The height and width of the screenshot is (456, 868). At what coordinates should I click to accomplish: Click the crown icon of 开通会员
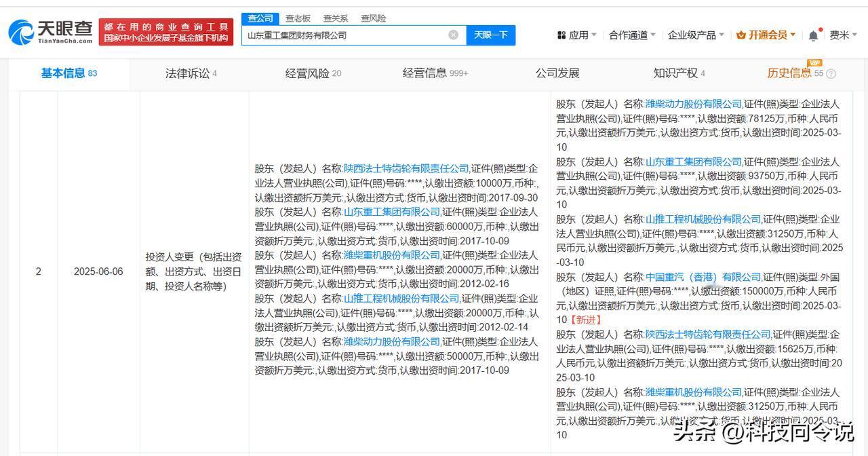pyautogui.click(x=741, y=35)
